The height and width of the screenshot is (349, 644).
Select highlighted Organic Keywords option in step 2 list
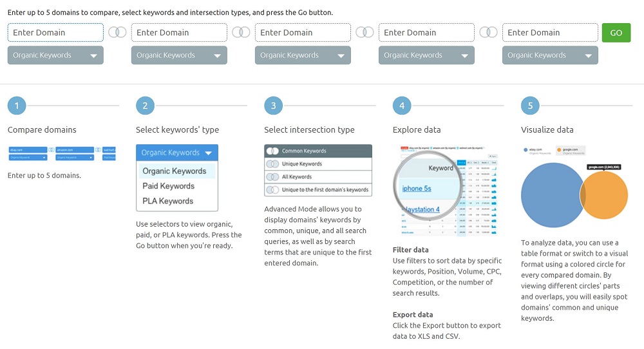point(176,171)
